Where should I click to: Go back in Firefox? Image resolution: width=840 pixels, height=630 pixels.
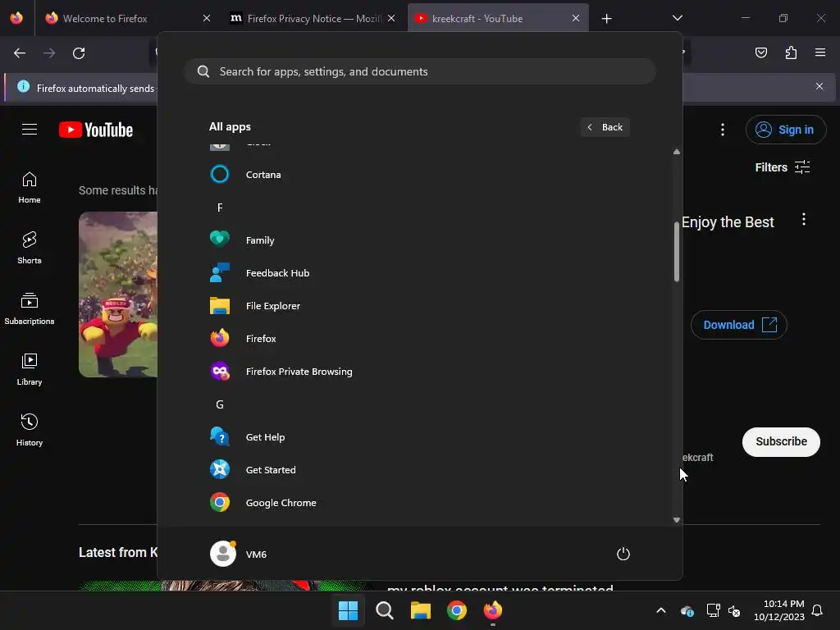pyautogui.click(x=20, y=53)
